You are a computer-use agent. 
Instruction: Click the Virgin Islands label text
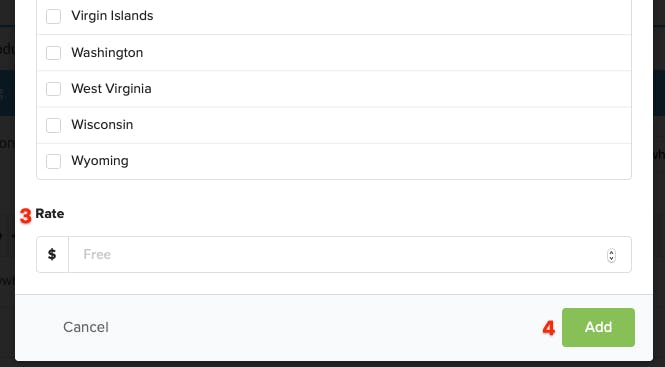(x=112, y=16)
